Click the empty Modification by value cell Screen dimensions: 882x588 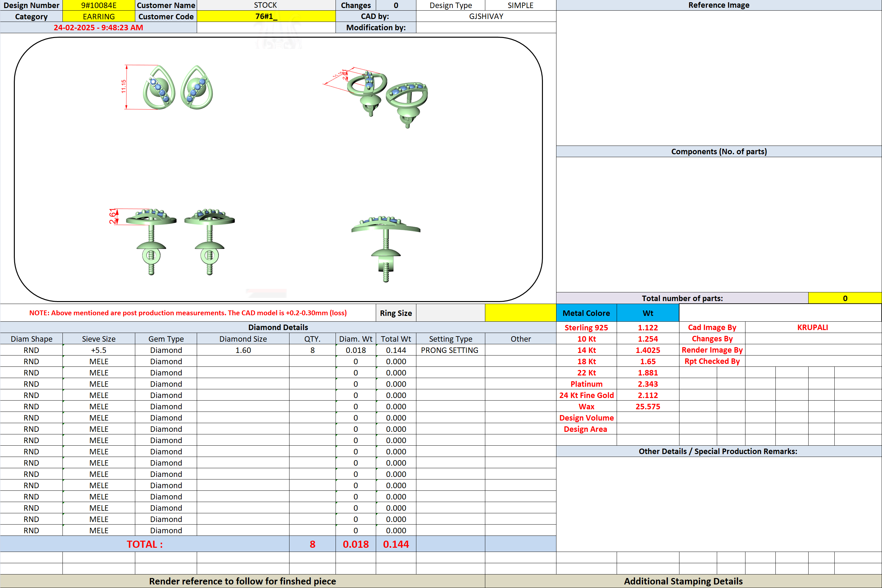pyautogui.click(x=486, y=28)
